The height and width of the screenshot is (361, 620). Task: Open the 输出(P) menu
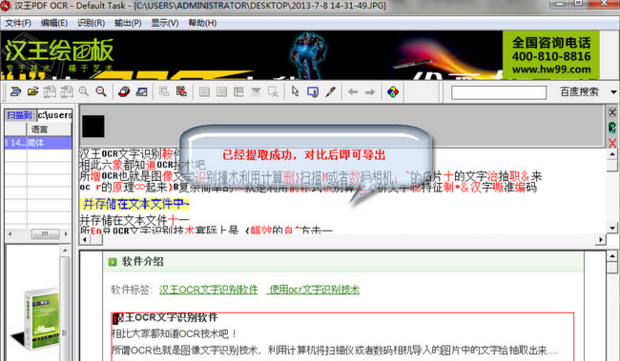[128, 23]
